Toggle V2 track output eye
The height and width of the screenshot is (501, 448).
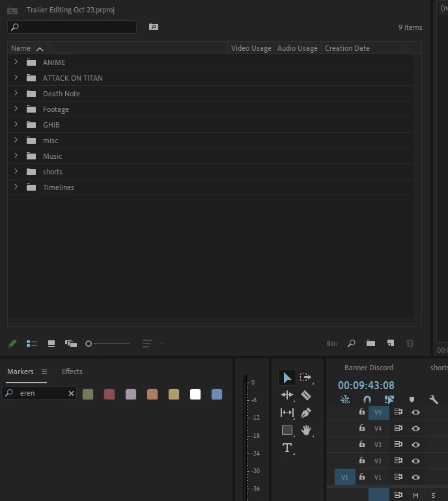pos(415,461)
